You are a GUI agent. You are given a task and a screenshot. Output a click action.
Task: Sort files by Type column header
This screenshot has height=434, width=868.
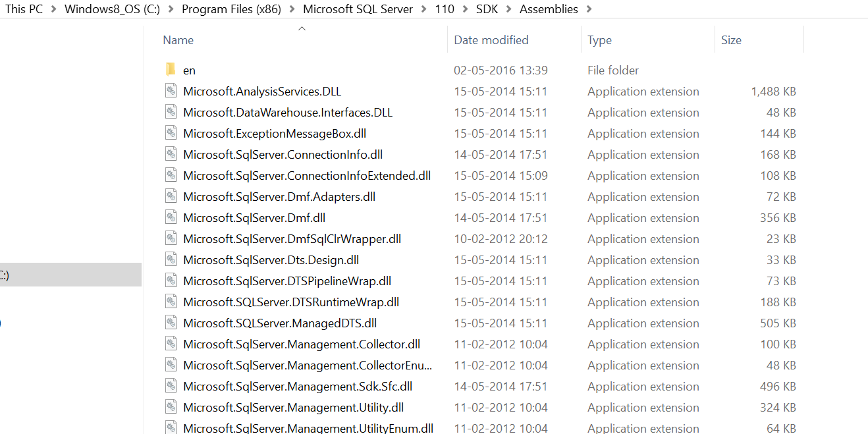click(x=599, y=40)
